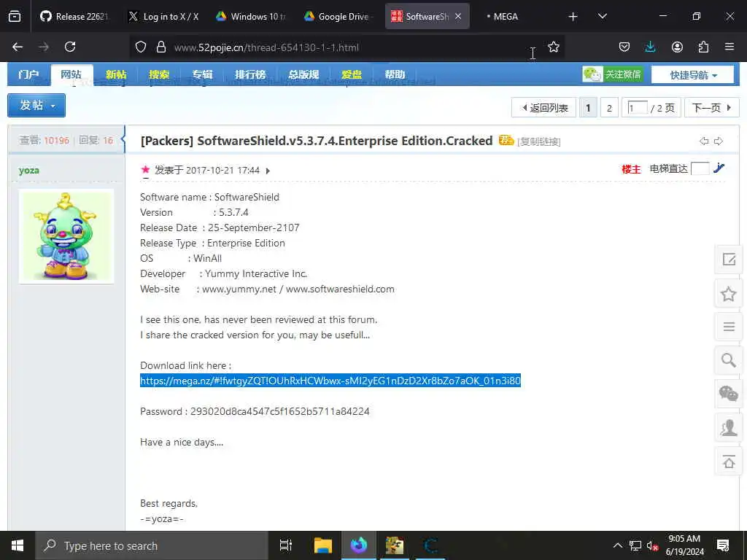Open the sidebar search magnifier icon
This screenshot has height=560, width=747.
coord(729,360)
